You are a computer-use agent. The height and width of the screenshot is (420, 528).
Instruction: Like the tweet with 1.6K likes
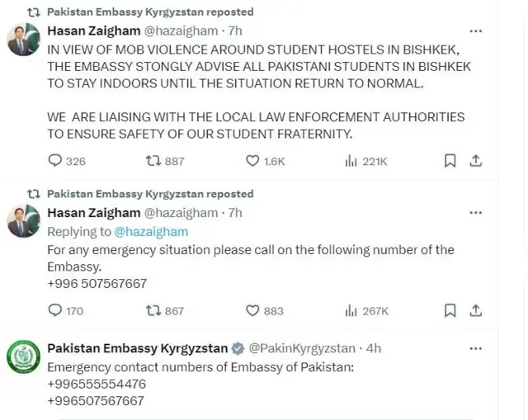[x=252, y=161]
